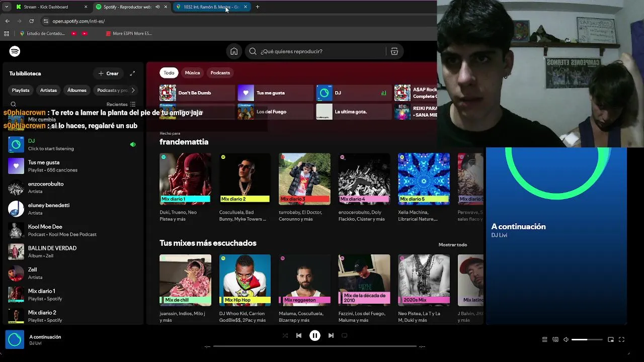Filter library by Álbumes
The height and width of the screenshot is (362, 644).
click(x=77, y=90)
